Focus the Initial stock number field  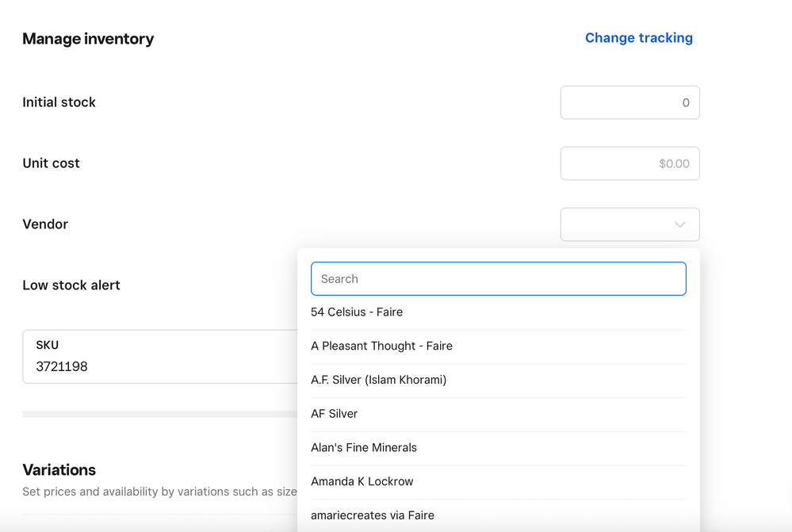(x=629, y=102)
